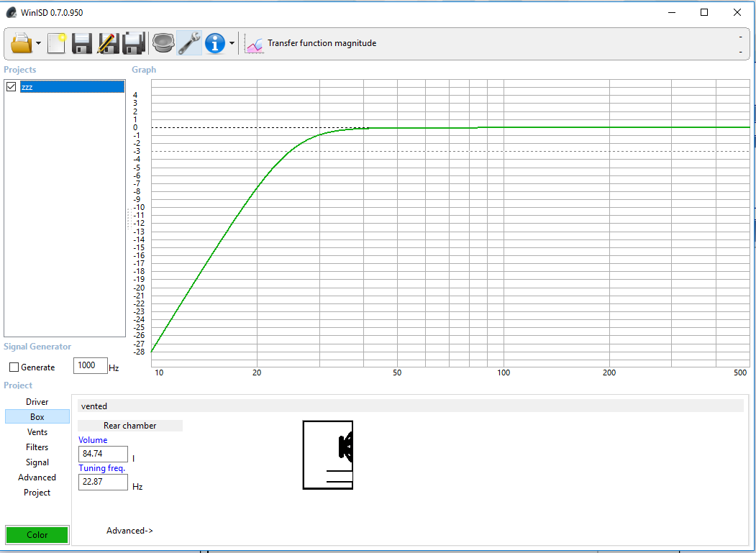Click the graph panel splitter handle
Viewport: 756px width, 553px height.
129,218
